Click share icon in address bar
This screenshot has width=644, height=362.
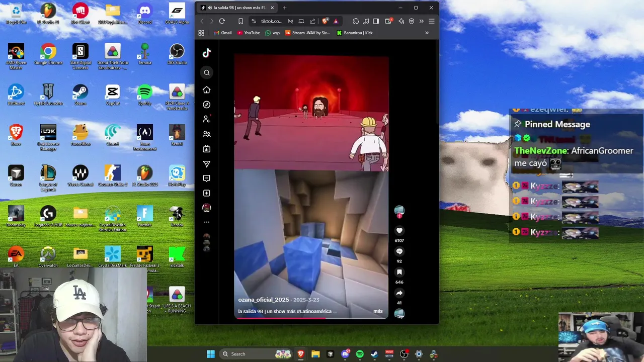point(312,21)
